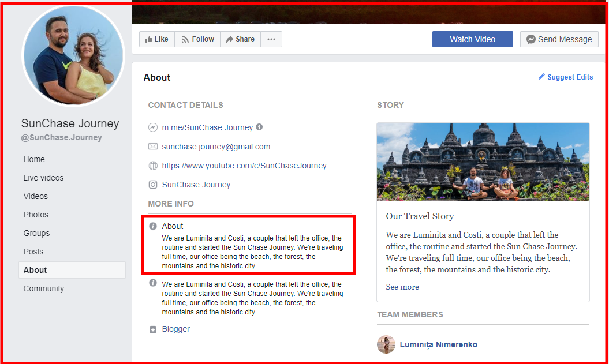The width and height of the screenshot is (609, 364).
Task: Click Send Message button
Action: click(x=559, y=39)
